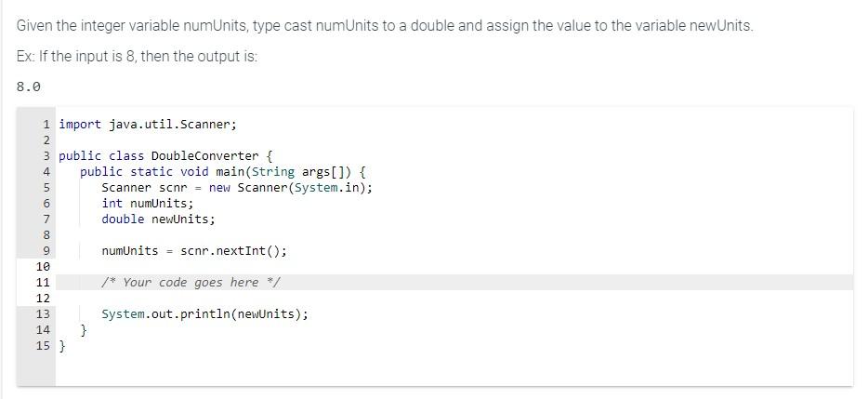Place cursor on empty line 10
Viewport: 868px width, 399px height.
click(454, 267)
